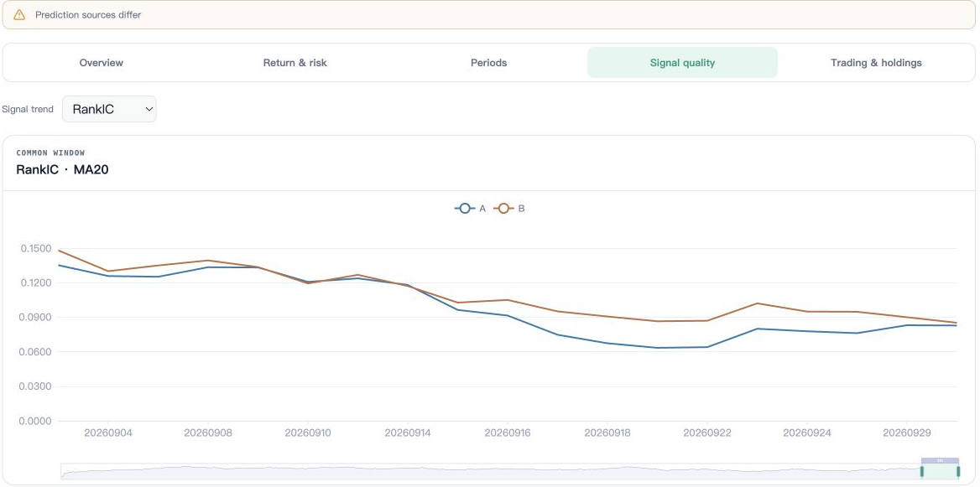Image resolution: width=980 pixels, height=487 pixels.
Task: Click the "Signal trend" label
Action: click(x=29, y=109)
